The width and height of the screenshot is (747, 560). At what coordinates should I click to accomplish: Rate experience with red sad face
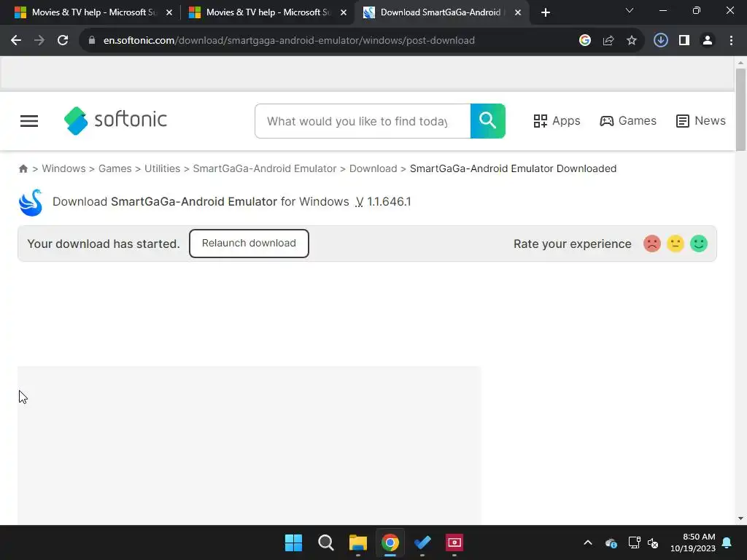[651, 244]
